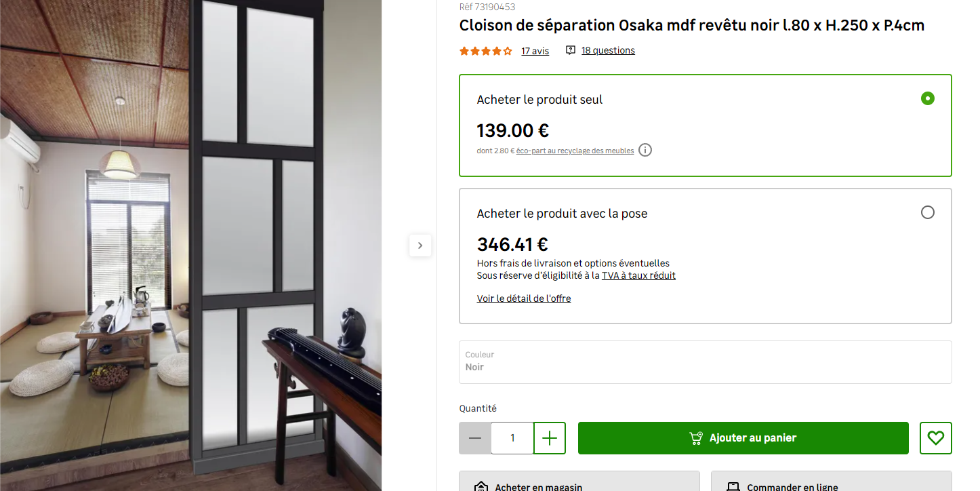Select 'Acheter le produit avec la pose' radio
This screenshot has height=491, width=980.
click(x=927, y=212)
